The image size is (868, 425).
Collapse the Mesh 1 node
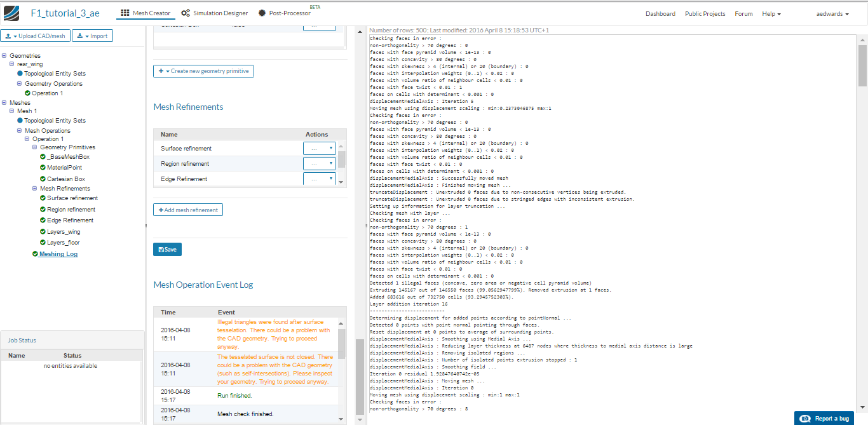pos(13,111)
